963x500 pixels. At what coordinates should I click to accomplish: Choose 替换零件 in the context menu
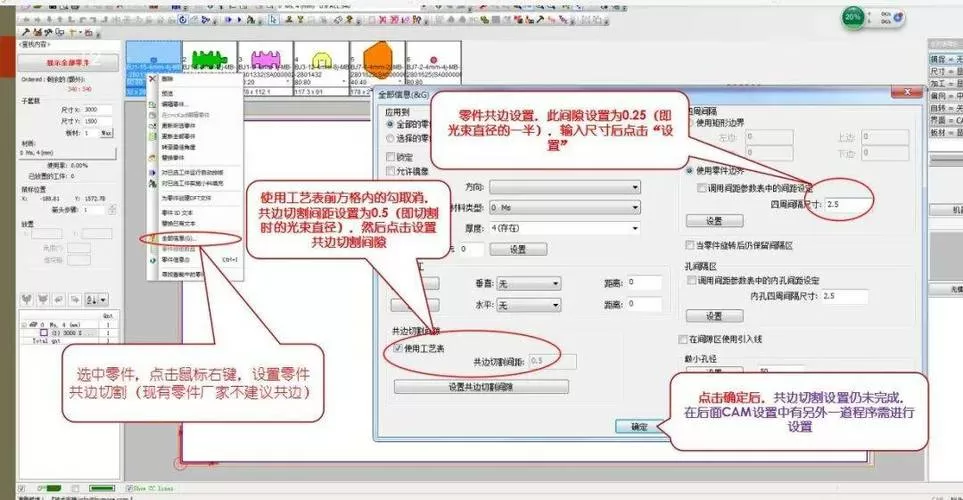[x=173, y=158]
